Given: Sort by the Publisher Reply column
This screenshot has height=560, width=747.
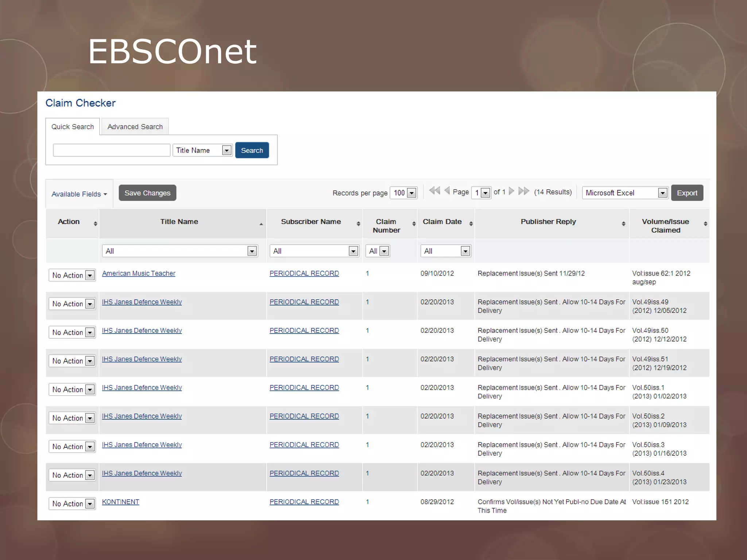Looking at the screenshot, I should coord(623,224).
